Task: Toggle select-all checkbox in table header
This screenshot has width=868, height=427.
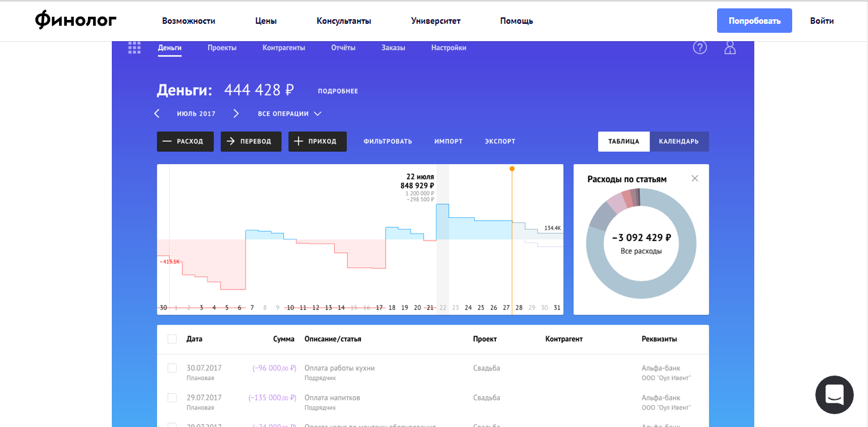Action: tap(172, 339)
